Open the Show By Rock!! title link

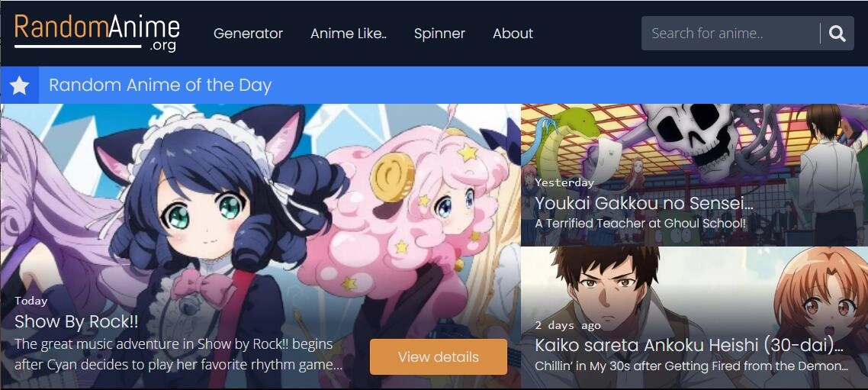coord(76,321)
